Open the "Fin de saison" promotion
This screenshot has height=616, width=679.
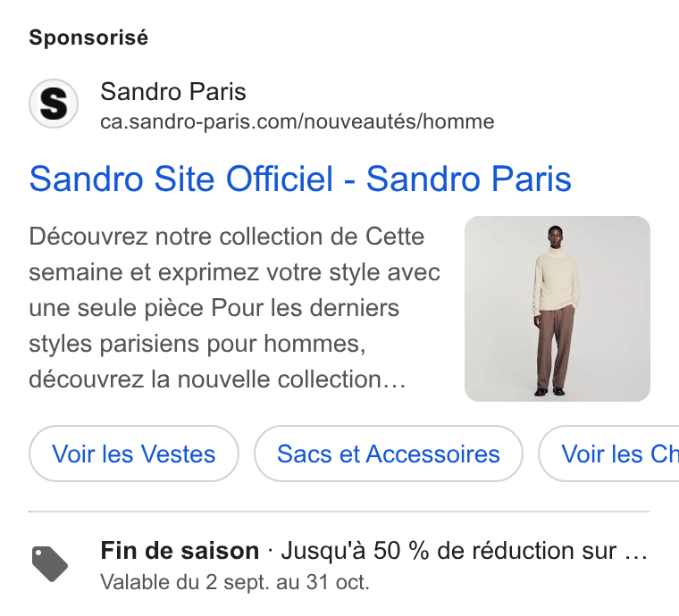point(180,551)
